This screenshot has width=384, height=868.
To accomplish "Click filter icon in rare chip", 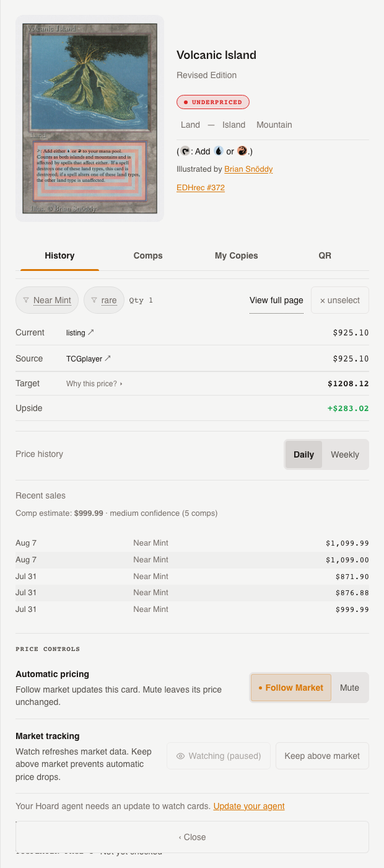I will click(x=94, y=300).
